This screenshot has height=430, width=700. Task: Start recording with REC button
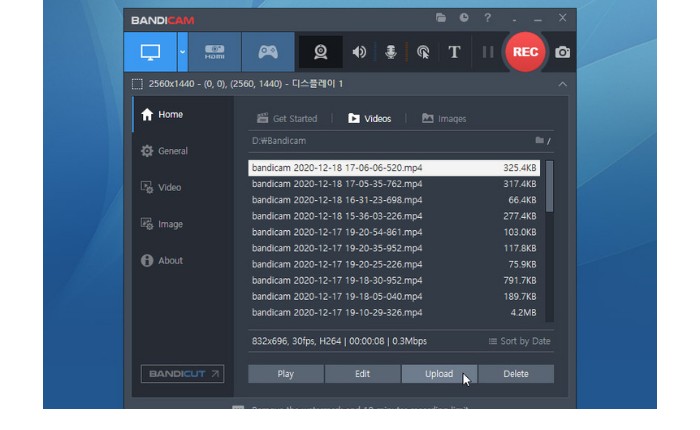(x=525, y=52)
